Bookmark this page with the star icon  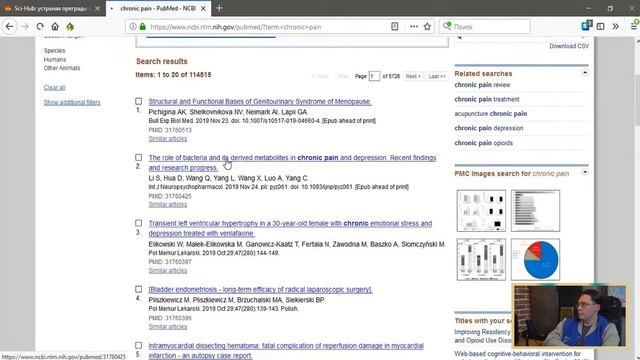click(x=427, y=27)
